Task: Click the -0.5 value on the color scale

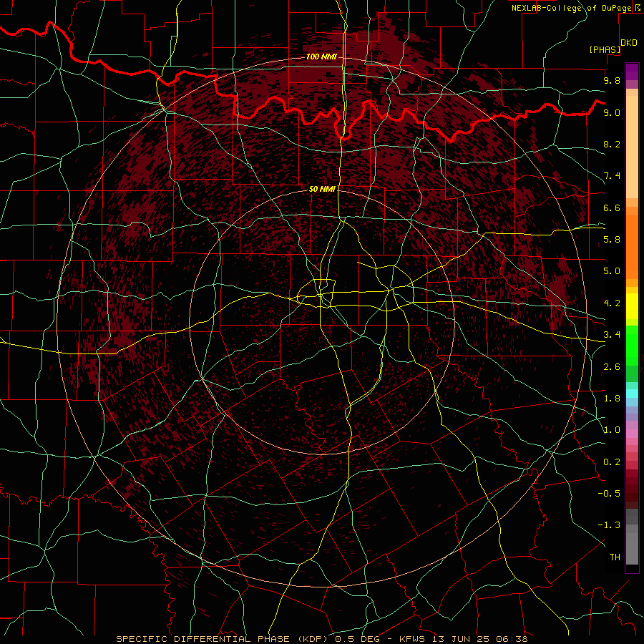Action: point(609,494)
